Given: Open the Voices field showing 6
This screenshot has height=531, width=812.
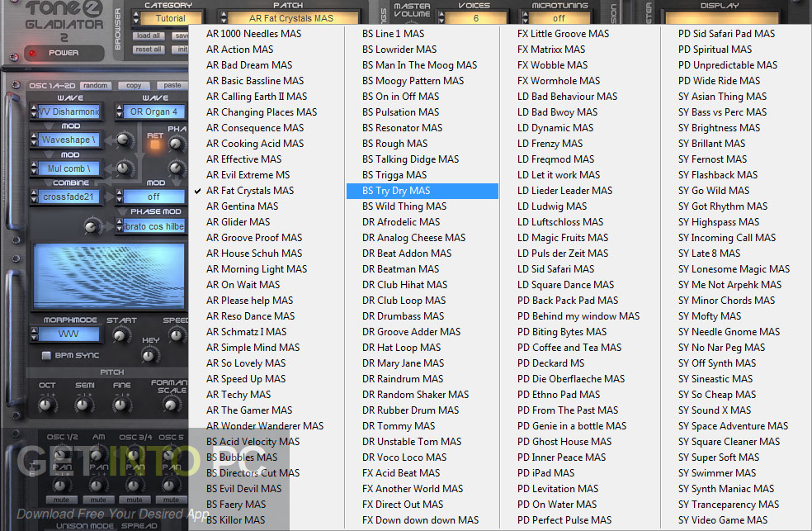Looking at the screenshot, I should [x=475, y=18].
